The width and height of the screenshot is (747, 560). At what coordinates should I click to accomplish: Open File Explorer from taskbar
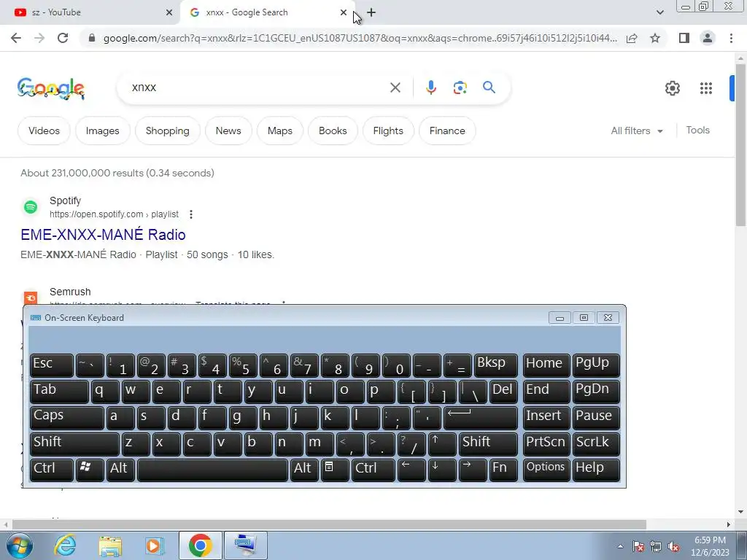point(110,545)
